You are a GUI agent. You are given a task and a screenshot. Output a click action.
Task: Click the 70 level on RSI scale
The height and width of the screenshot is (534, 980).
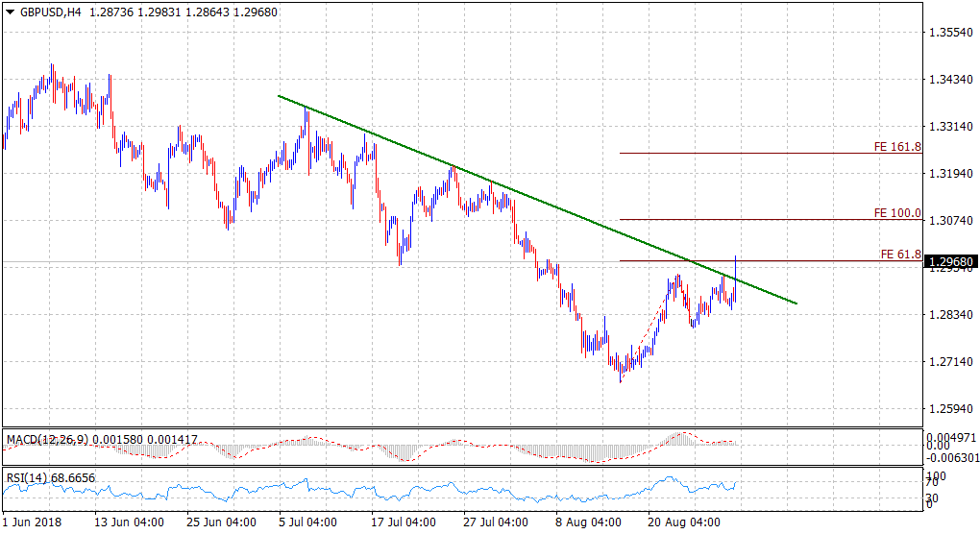[x=932, y=482]
